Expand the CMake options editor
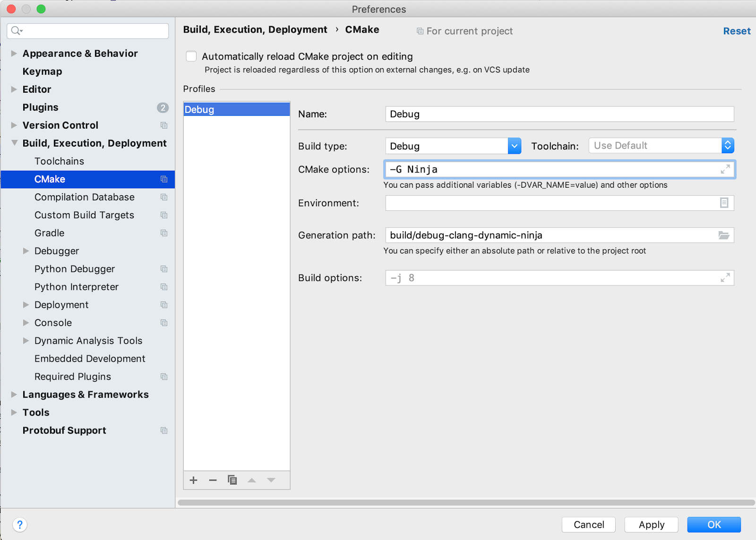Image resolution: width=756 pixels, height=540 pixels. pyautogui.click(x=725, y=169)
